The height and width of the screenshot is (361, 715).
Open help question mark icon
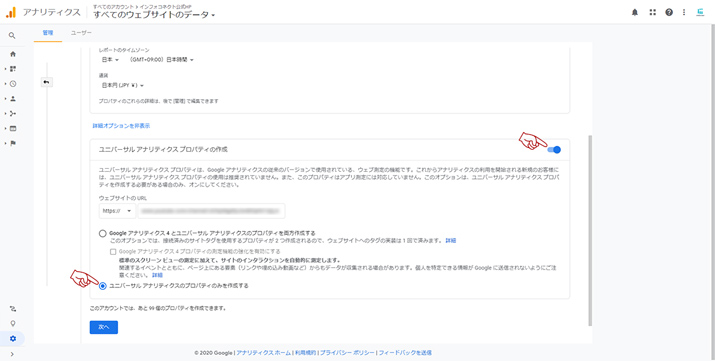click(669, 12)
